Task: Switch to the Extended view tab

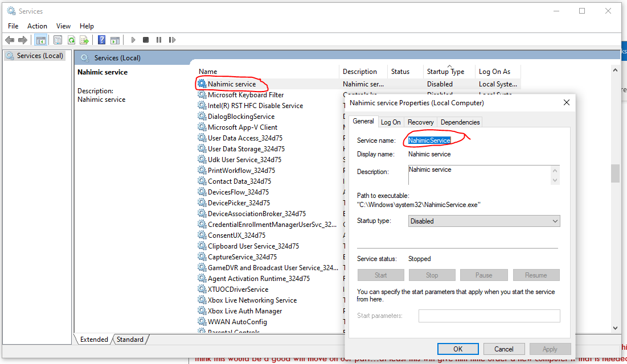Action: point(94,339)
